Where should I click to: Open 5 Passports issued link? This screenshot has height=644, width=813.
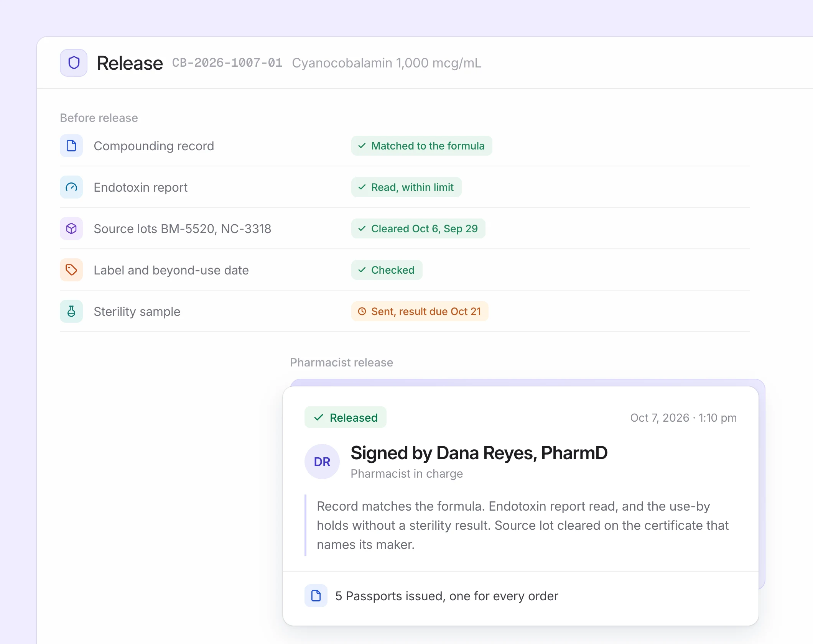[x=446, y=596]
